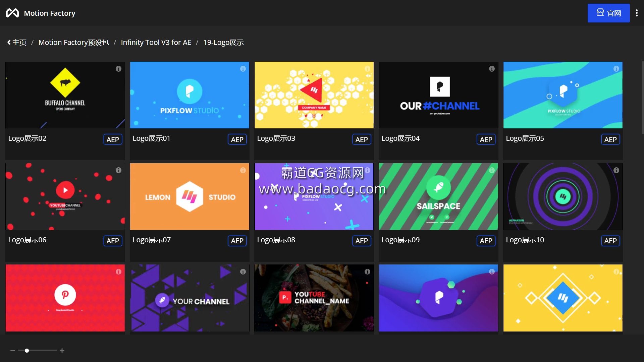Select the YOUR CHANNEL purple triangles thumbnail
This screenshot has height=362, width=644.
190,298
